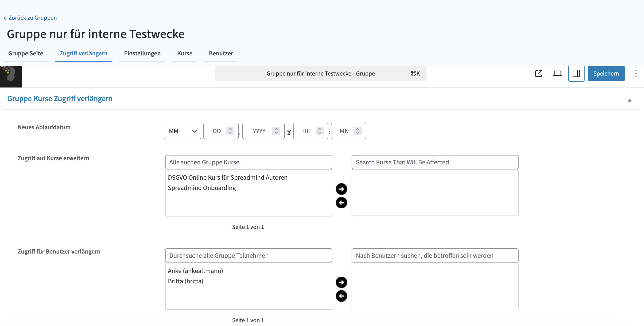644x326 pixels.
Task: Add selected course with right arrow
Action: [x=341, y=189]
